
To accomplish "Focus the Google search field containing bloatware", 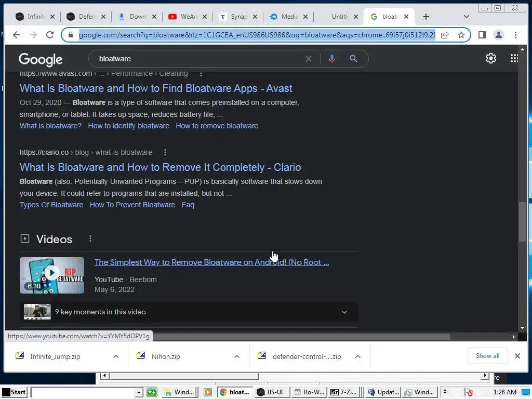I will (200, 59).
